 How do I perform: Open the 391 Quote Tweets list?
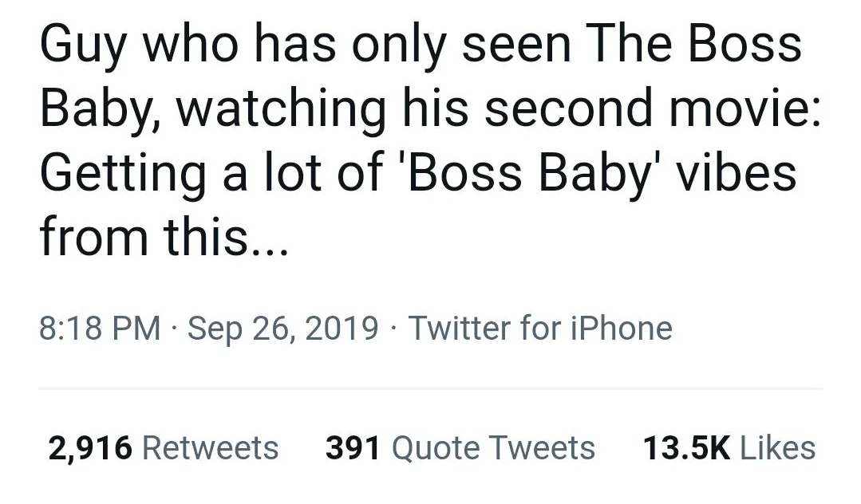(460, 447)
